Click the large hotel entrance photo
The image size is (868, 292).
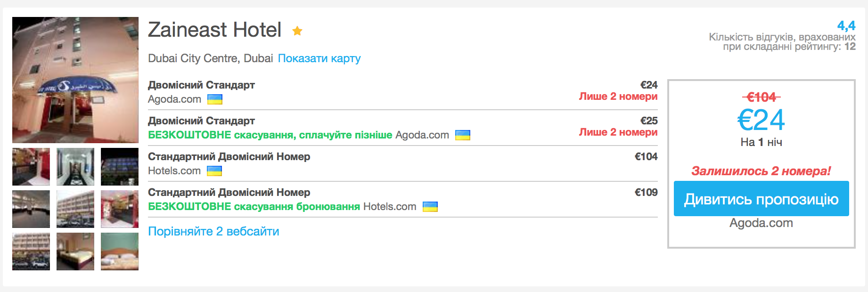tap(75, 80)
